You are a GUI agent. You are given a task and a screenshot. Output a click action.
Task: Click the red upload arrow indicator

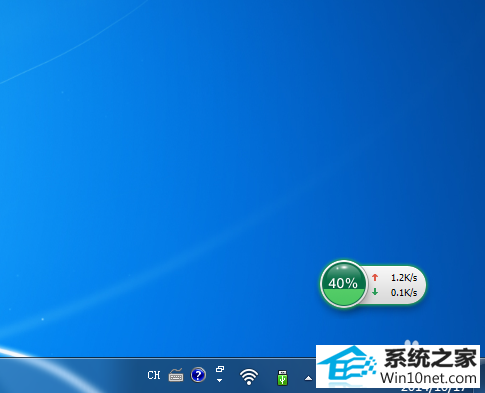point(375,277)
